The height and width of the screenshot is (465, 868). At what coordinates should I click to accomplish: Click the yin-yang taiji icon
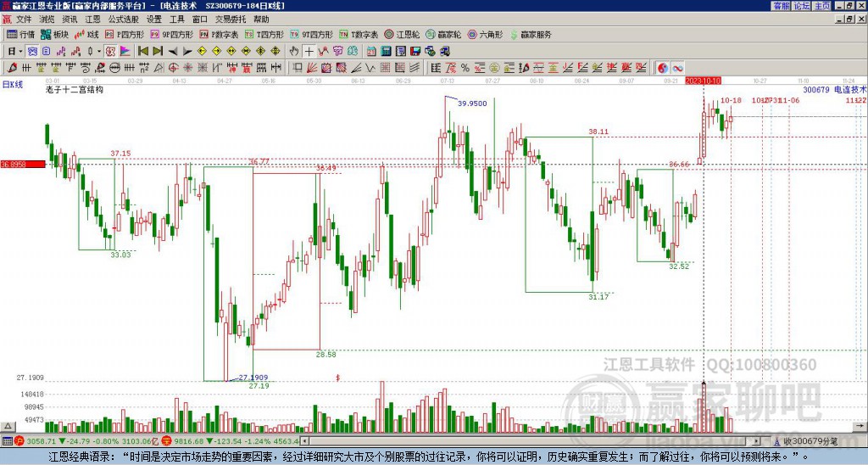point(663,68)
